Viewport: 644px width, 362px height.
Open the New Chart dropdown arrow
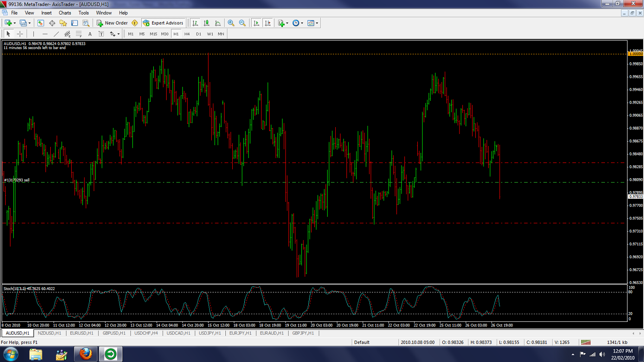coord(15,23)
